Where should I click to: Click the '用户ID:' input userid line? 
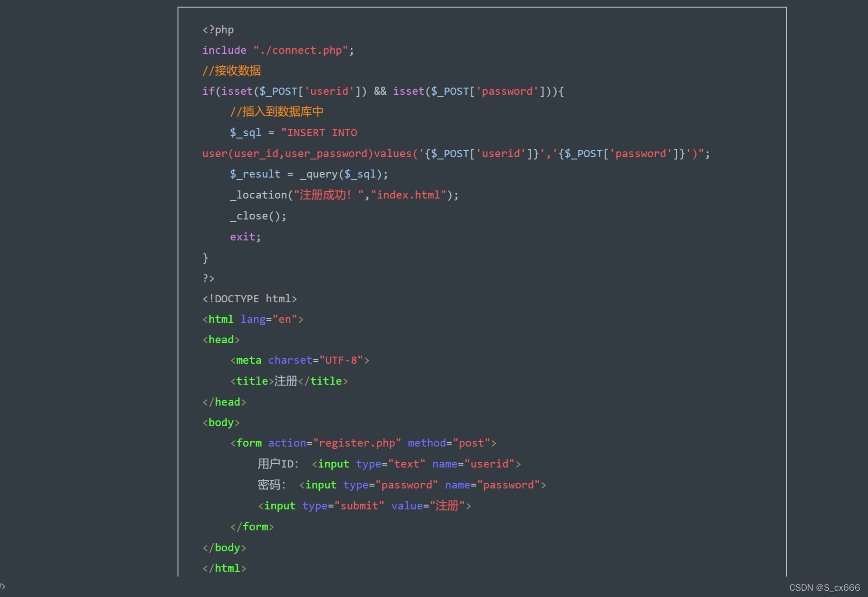(x=389, y=464)
